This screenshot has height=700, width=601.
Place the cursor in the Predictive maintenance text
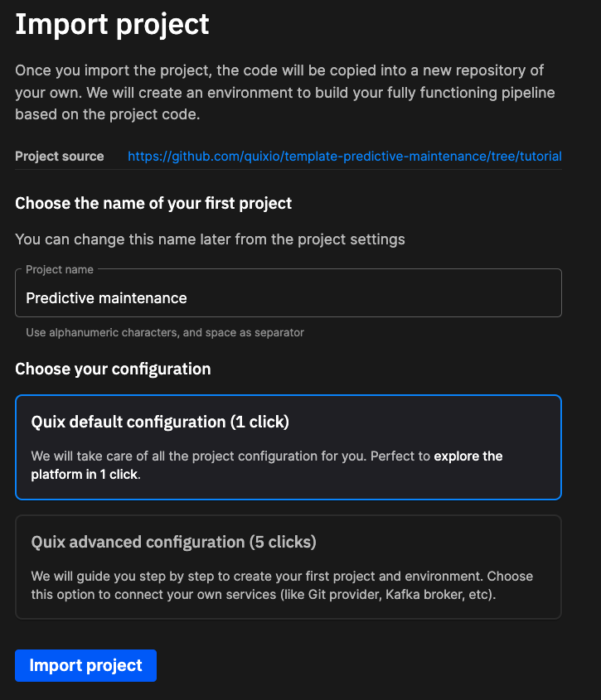[106, 297]
